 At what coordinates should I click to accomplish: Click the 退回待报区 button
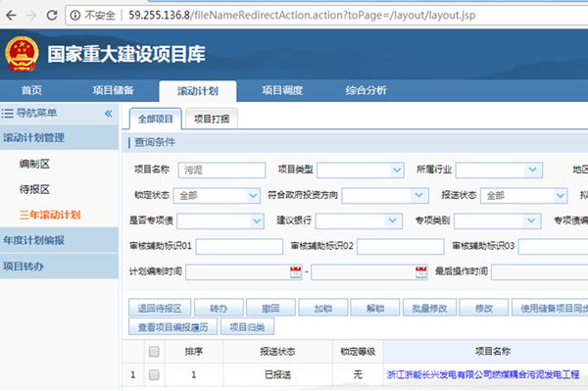tap(160, 308)
